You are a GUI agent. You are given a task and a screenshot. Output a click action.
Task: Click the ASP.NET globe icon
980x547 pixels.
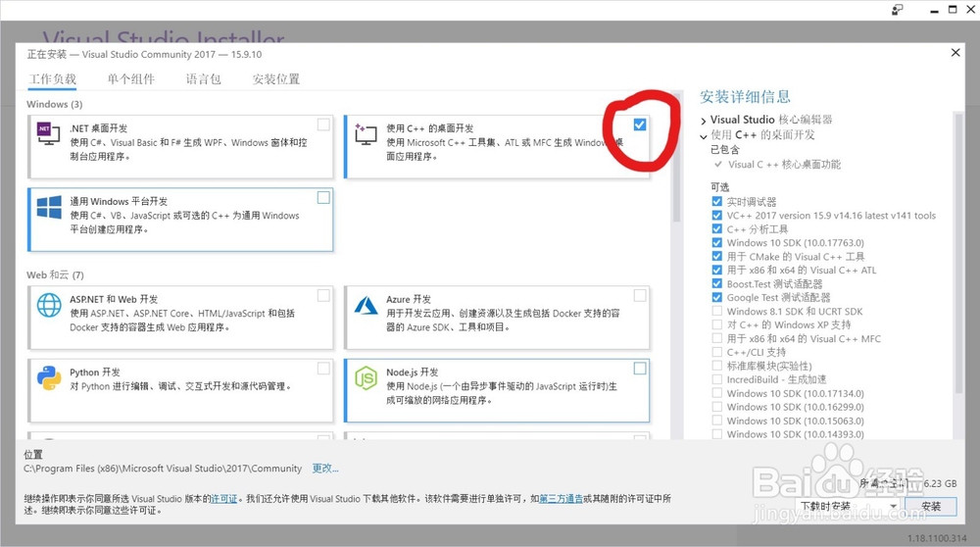tap(49, 305)
